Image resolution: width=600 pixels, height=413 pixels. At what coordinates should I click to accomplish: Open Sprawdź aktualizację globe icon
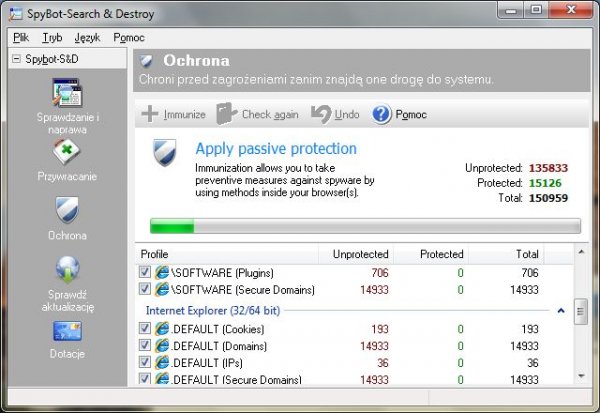point(68,269)
